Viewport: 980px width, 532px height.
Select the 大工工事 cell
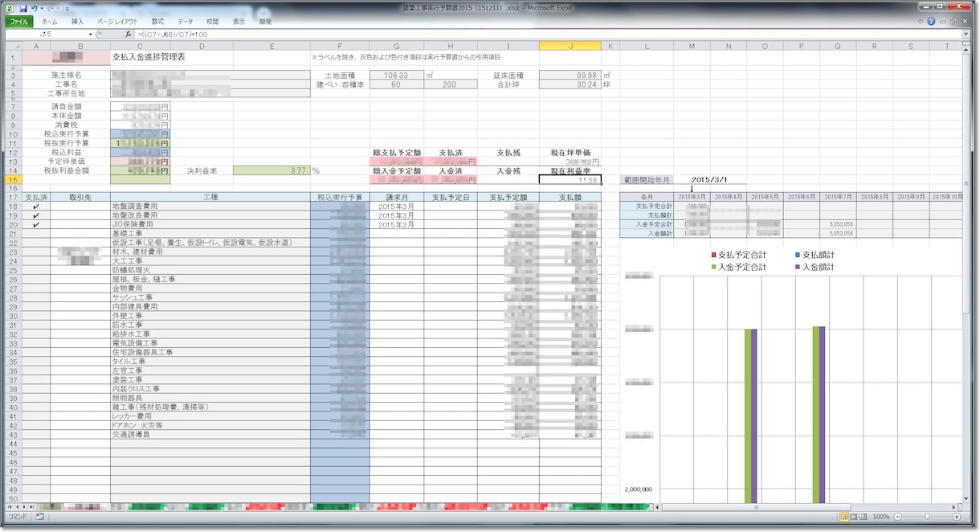click(x=210, y=261)
